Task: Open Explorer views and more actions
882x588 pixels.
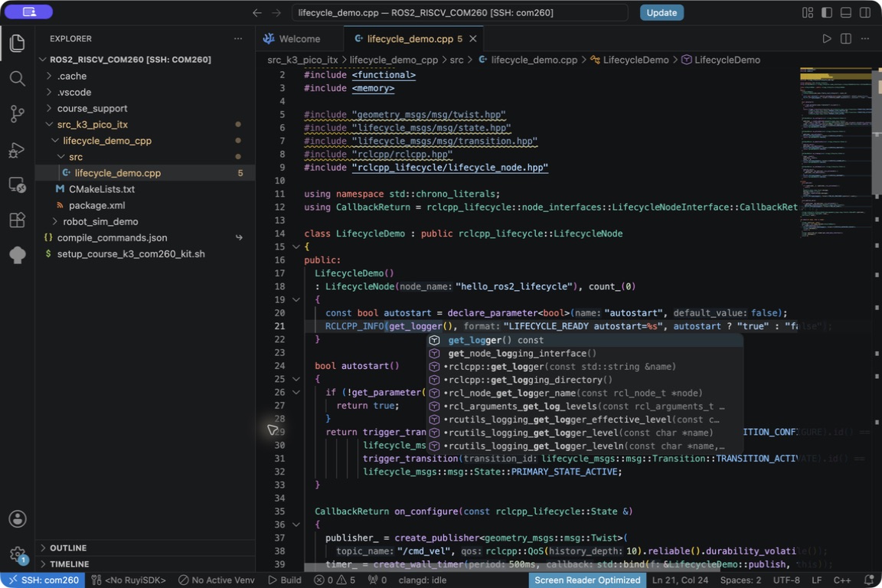Action: click(x=238, y=38)
